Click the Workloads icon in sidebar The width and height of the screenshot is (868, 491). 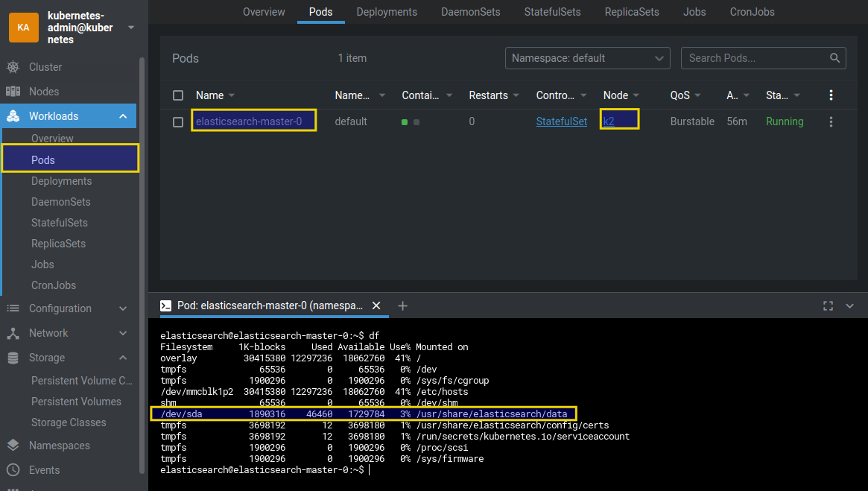coord(13,116)
